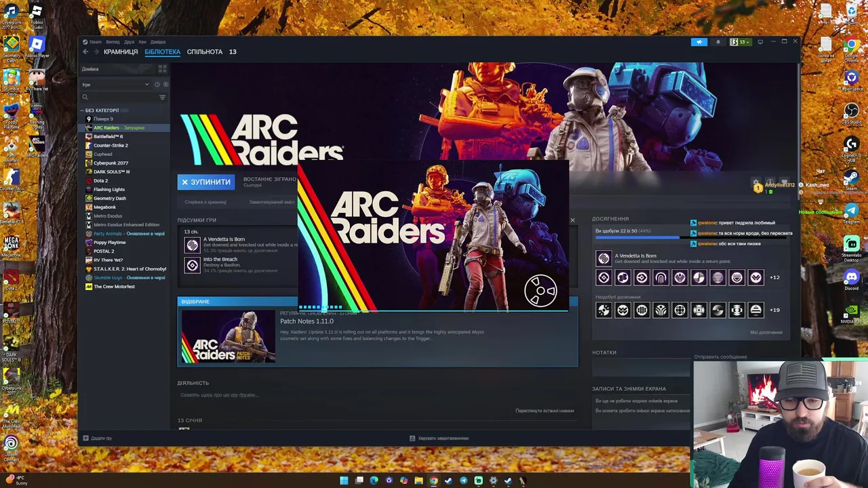Go back with the Steam back arrow
Screen dimensions: 868x488
85,52
